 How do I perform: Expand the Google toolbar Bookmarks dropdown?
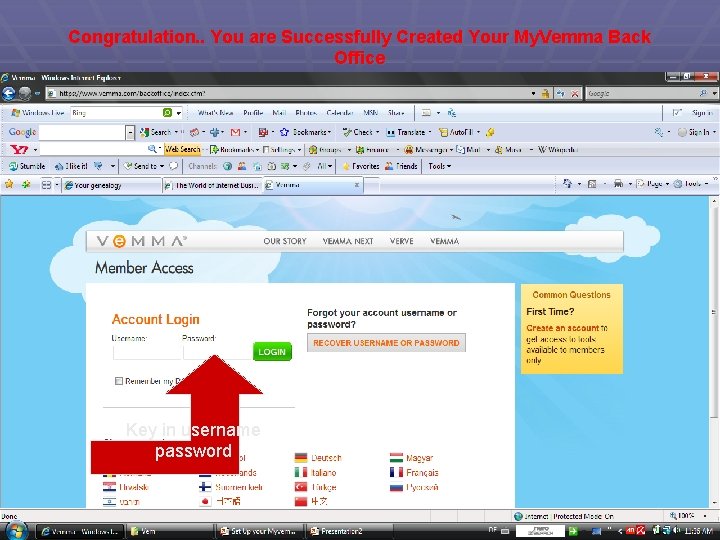[329, 132]
